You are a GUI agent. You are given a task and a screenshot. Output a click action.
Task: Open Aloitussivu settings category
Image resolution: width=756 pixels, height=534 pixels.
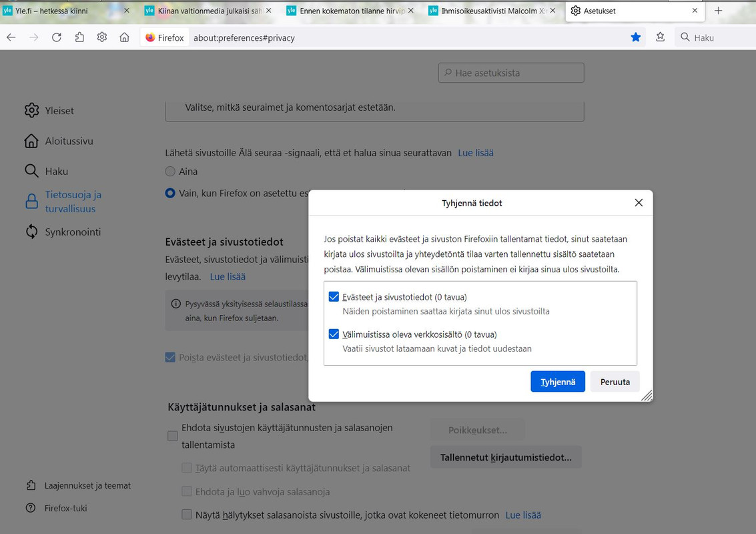[x=69, y=141]
